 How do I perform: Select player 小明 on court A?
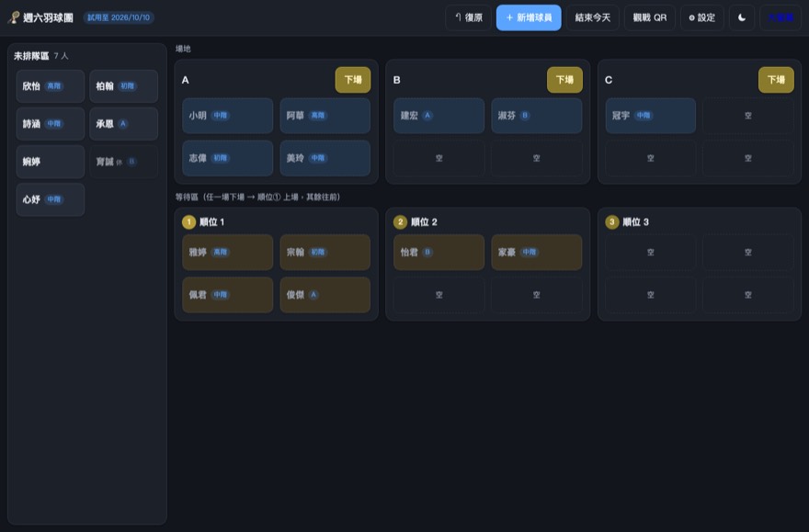pyautogui.click(x=228, y=116)
